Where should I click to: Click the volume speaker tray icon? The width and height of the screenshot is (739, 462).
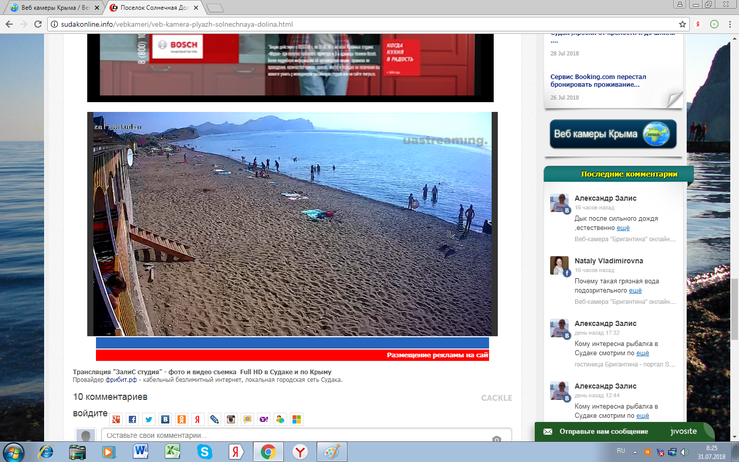point(683,452)
